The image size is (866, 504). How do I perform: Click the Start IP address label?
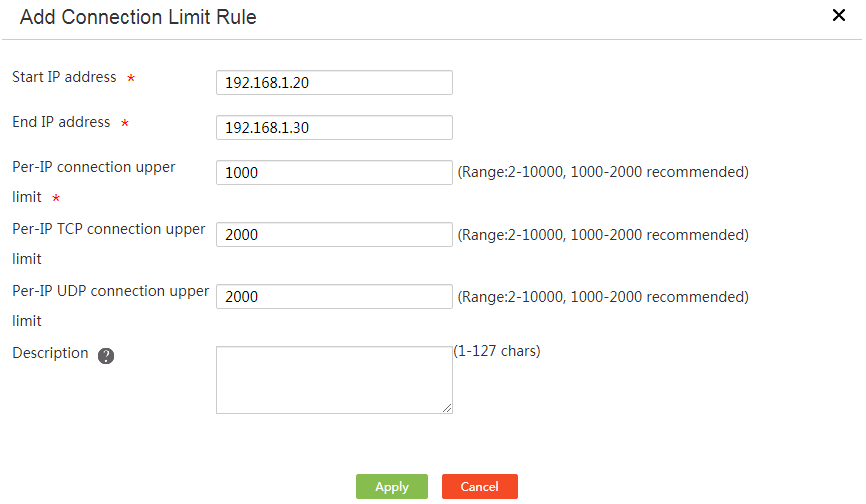64,77
